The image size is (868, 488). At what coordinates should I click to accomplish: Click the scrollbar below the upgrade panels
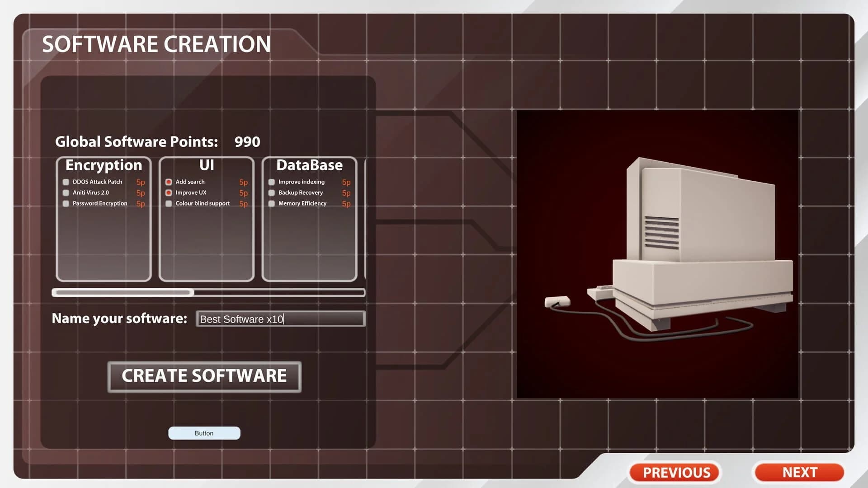pyautogui.click(x=208, y=292)
